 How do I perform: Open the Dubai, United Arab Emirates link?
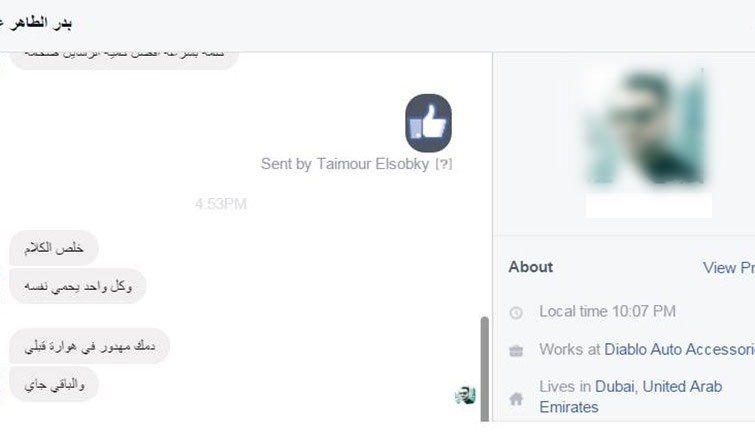pyautogui.click(x=631, y=396)
